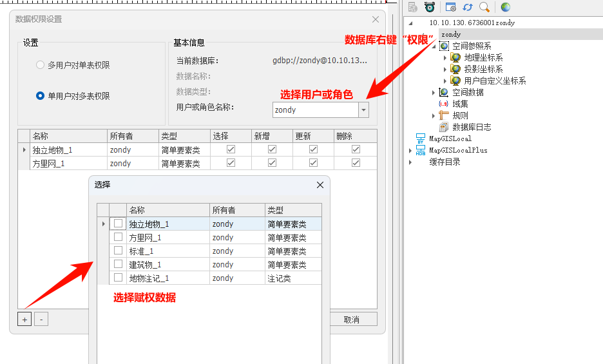Expand the 地理坐标系 node
This screenshot has height=364, width=603.
[x=445, y=58]
